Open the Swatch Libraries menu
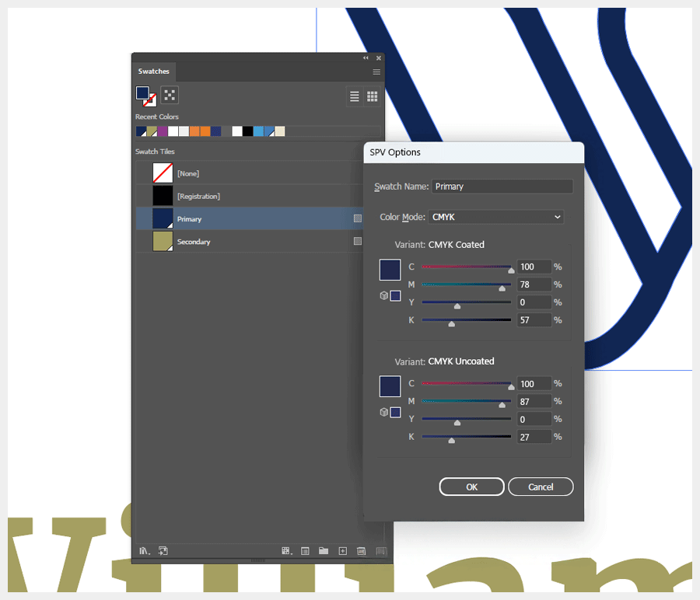Viewport: 700px width, 600px height. pos(143,550)
